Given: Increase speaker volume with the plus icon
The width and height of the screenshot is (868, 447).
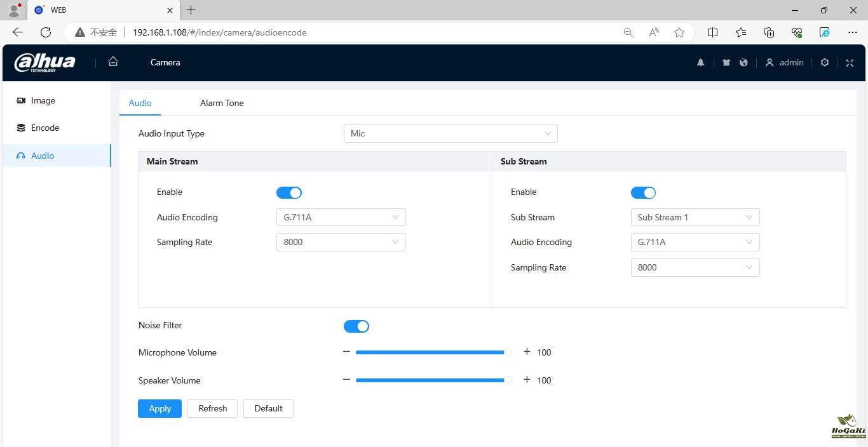Looking at the screenshot, I should [526, 380].
